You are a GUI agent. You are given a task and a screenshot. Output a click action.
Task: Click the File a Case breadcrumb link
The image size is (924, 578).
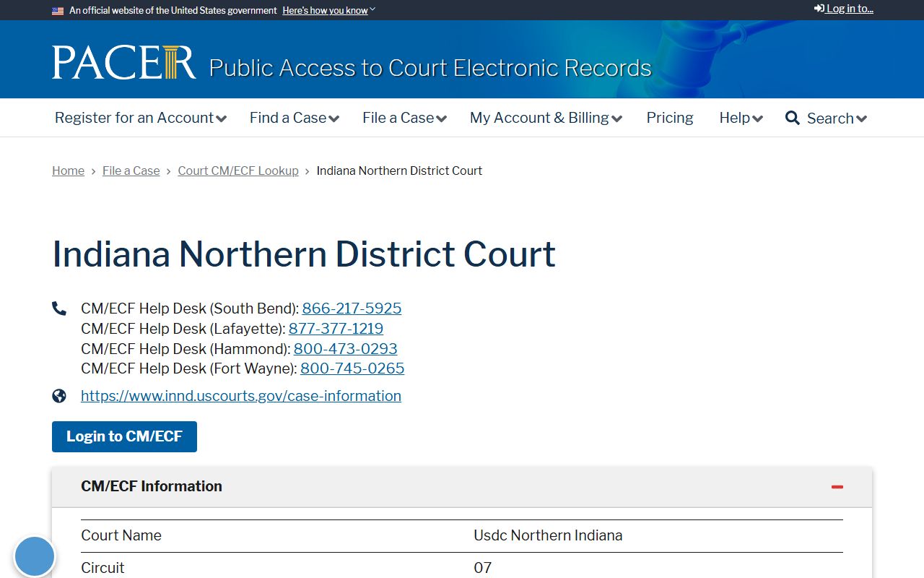[x=131, y=171]
